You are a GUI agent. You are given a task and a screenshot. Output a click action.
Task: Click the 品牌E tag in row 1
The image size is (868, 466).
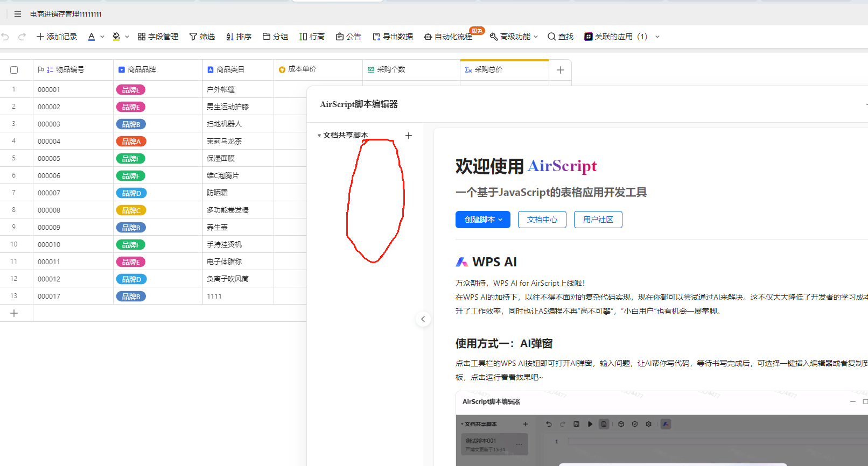tap(131, 90)
